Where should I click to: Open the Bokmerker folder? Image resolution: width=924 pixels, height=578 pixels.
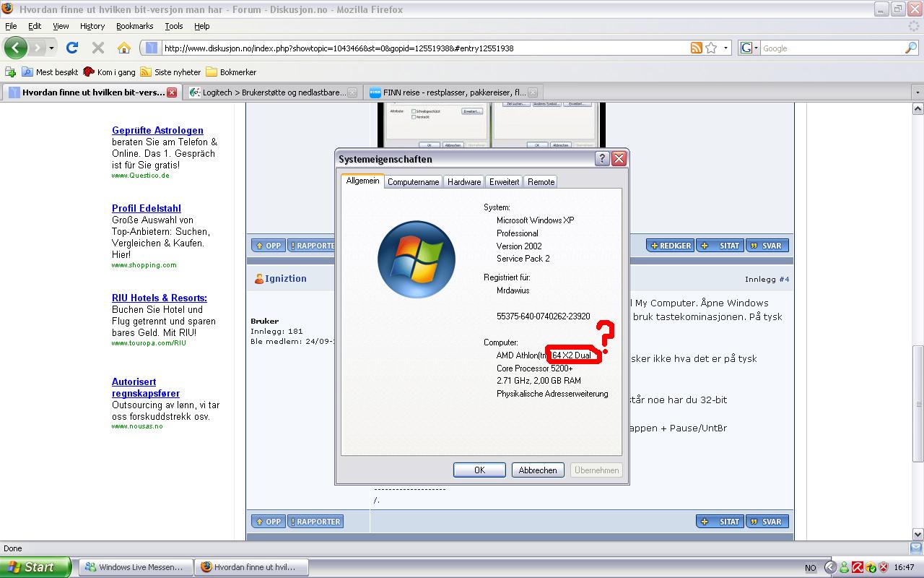pos(231,72)
